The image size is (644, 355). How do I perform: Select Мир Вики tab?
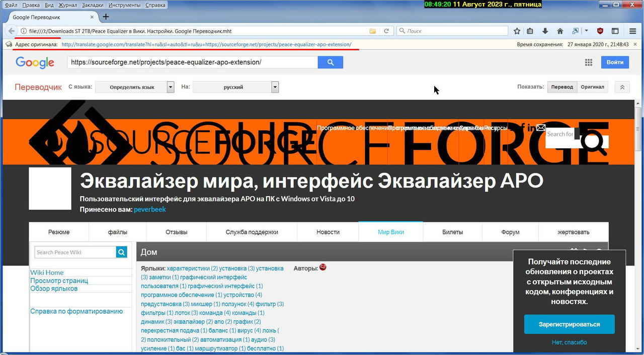pyautogui.click(x=391, y=232)
